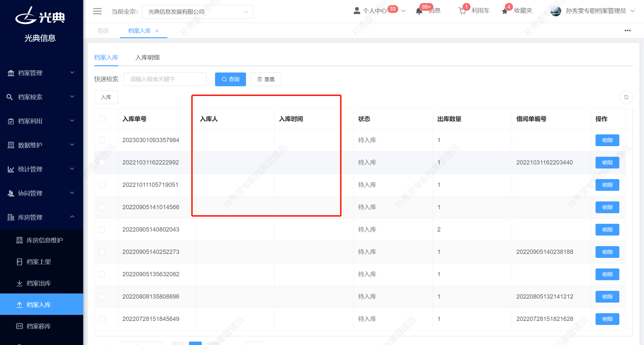Click the user avatar picture

[x=556, y=11]
